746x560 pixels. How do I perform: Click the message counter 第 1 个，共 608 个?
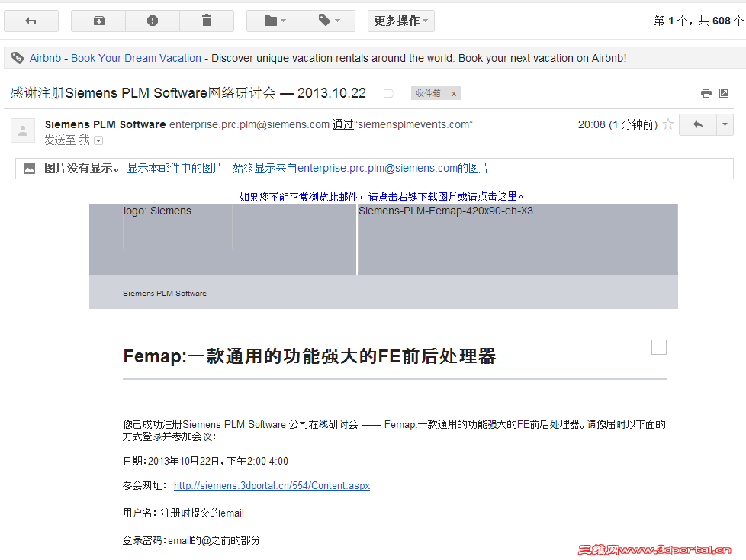698,21
